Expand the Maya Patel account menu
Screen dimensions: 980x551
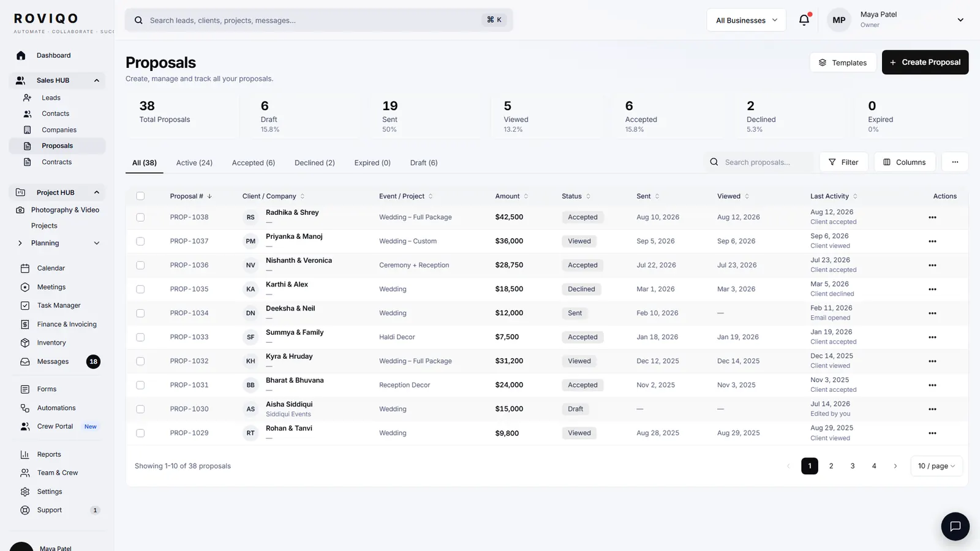960,20
